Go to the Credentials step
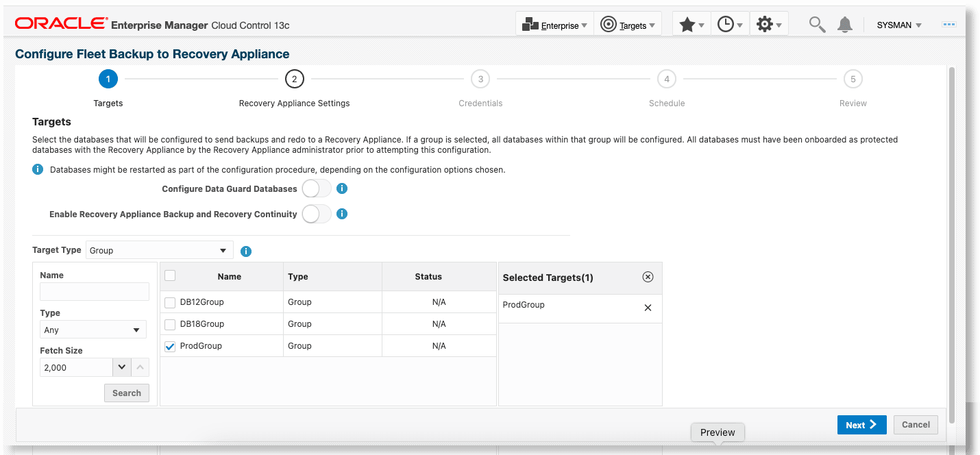980x455 pixels. 480,79
